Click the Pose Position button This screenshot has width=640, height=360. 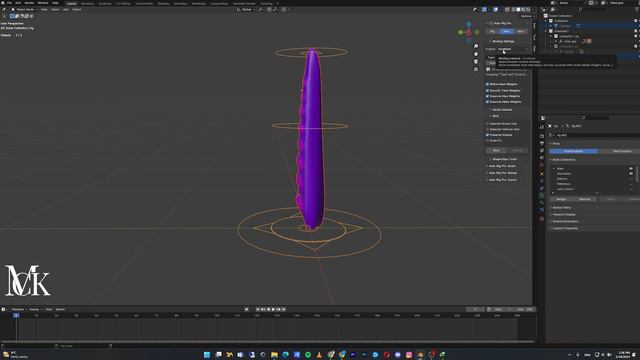pyautogui.click(x=573, y=151)
